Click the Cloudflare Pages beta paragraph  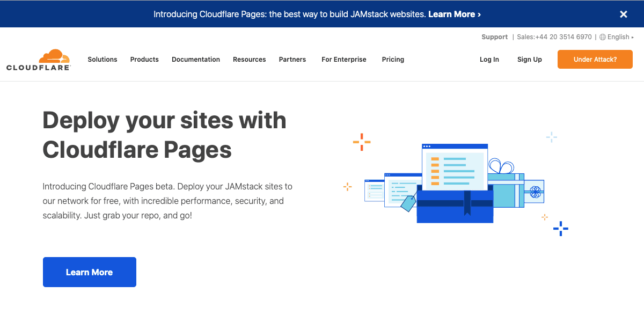(167, 201)
